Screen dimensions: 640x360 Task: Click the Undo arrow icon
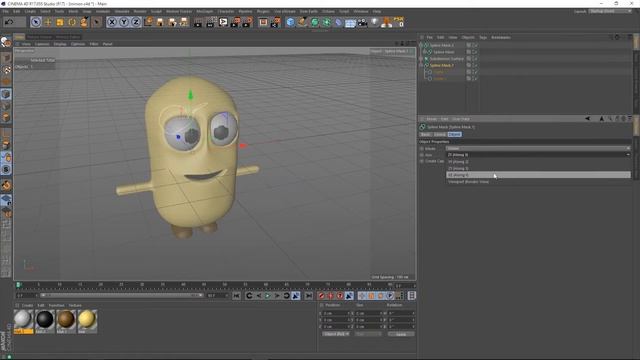click(9, 22)
